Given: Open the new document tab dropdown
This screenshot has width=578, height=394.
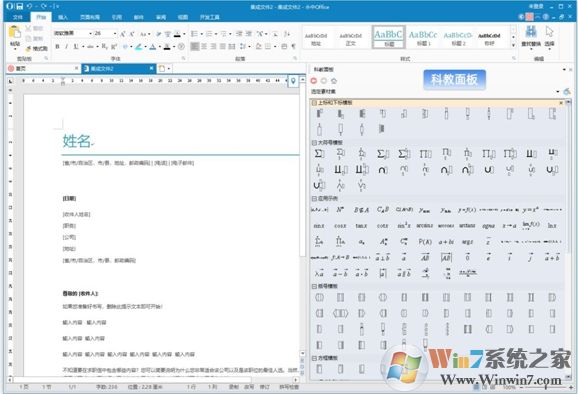Looking at the screenshot, I should pyautogui.click(x=169, y=69).
